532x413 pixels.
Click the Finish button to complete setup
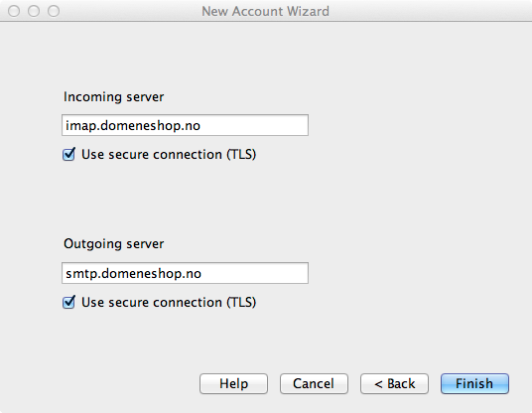pos(474,384)
